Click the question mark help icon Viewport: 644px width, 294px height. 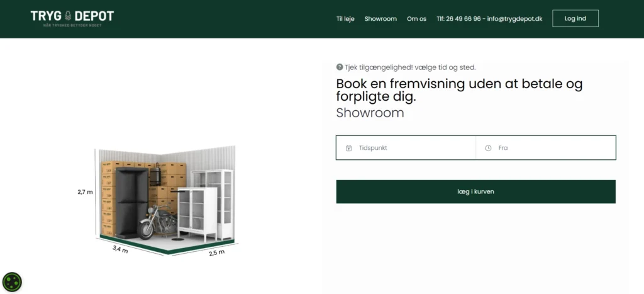[339, 67]
